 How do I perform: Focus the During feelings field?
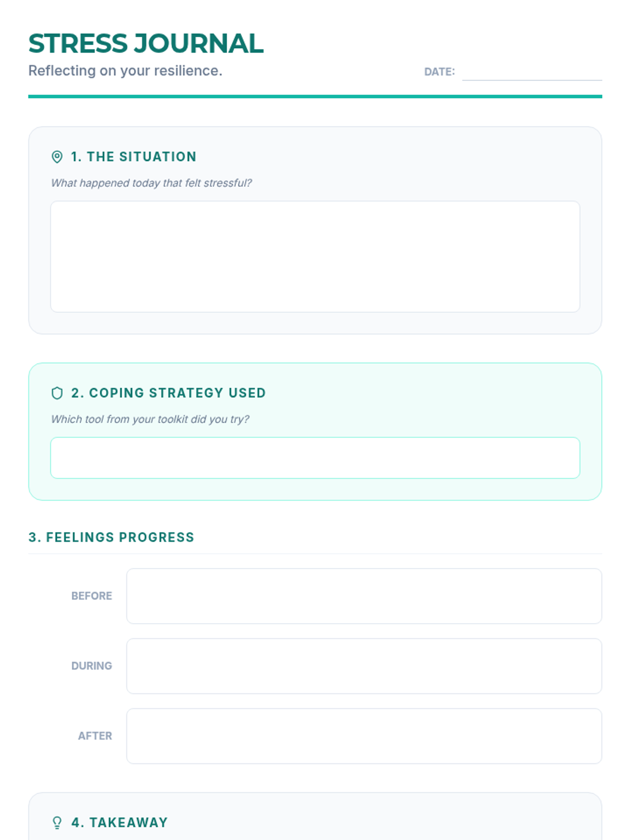click(364, 666)
